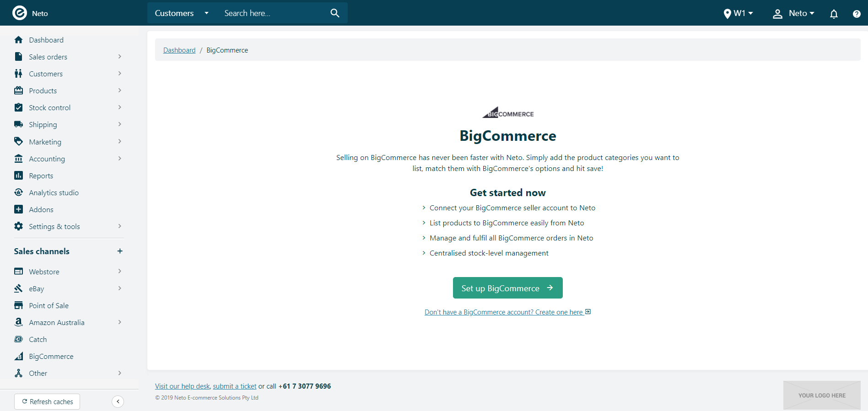Click the Customers people icon
Viewport: 868px width, 411px height.
point(18,74)
